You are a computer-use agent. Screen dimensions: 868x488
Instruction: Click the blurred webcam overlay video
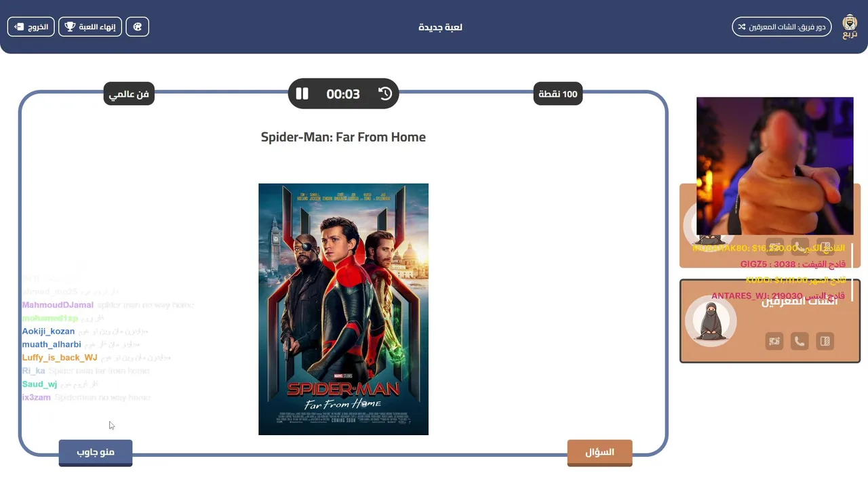[x=775, y=166]
